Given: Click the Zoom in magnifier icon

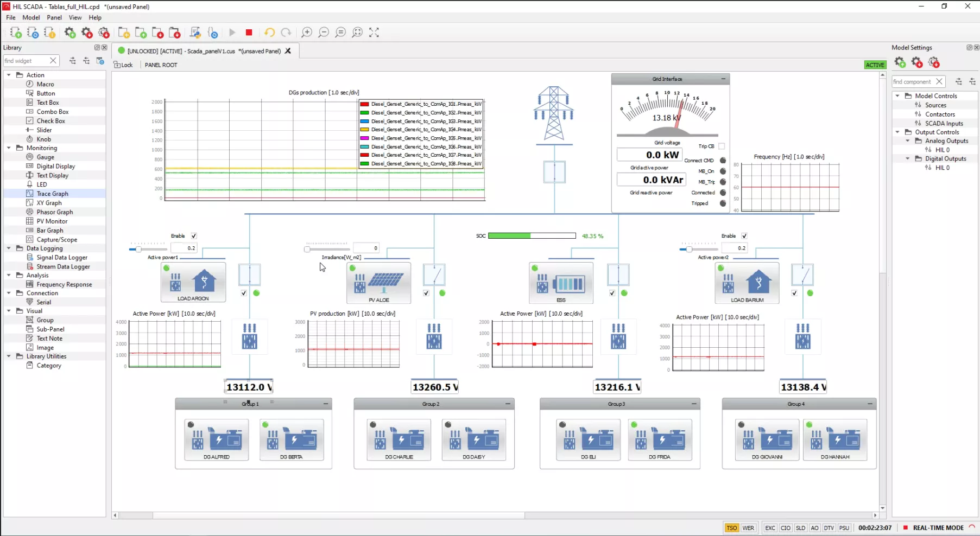Looking at the screenshot, I should 307,33.
